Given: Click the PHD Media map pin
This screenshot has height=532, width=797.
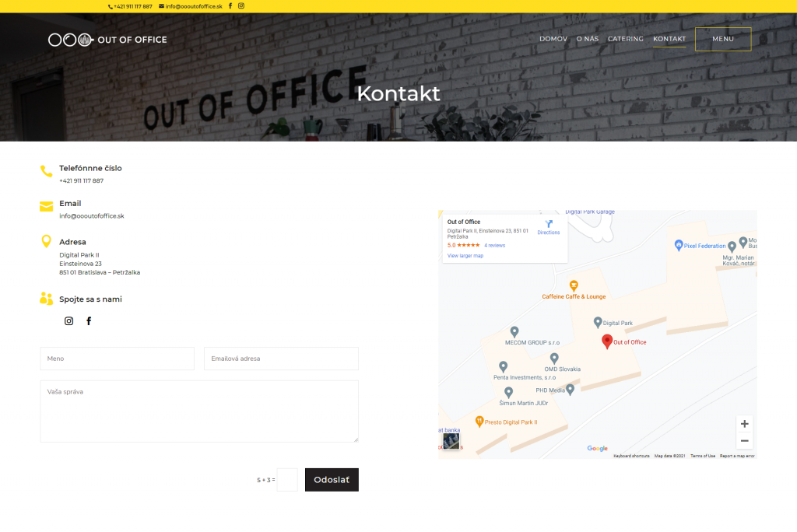Looking at the screenshot, I should tap(571, 390).
